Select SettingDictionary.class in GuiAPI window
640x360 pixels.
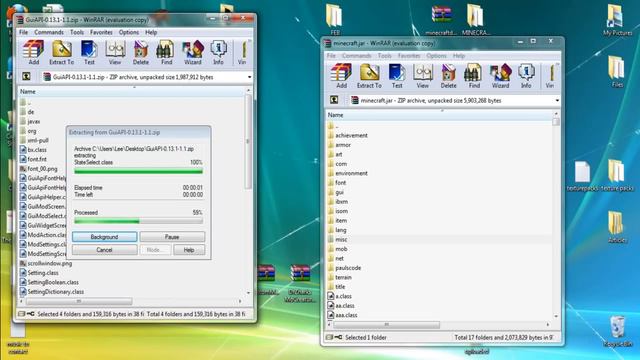tap(52, 292)
